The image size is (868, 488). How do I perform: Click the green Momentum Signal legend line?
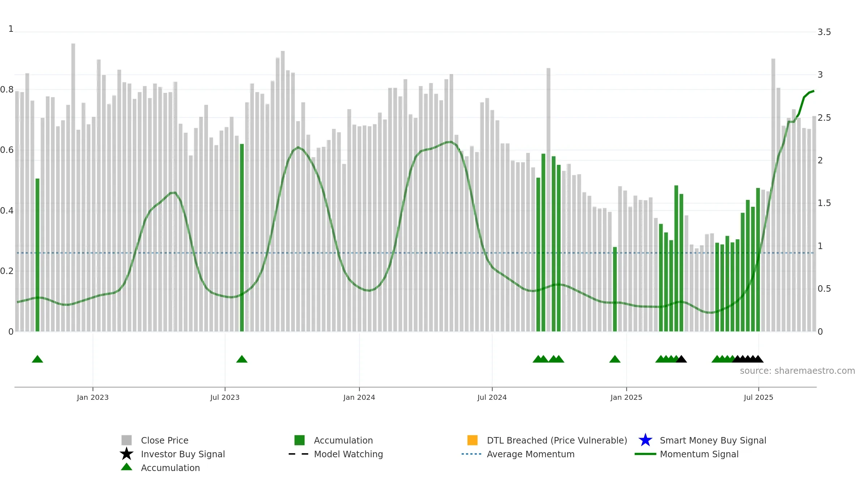click(x=645, y=454)
